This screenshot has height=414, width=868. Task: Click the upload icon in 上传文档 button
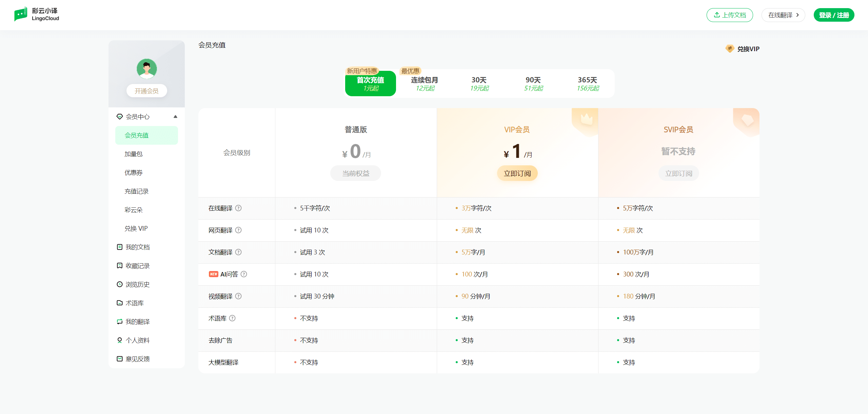pyautogui.click(x=717, y=15)
